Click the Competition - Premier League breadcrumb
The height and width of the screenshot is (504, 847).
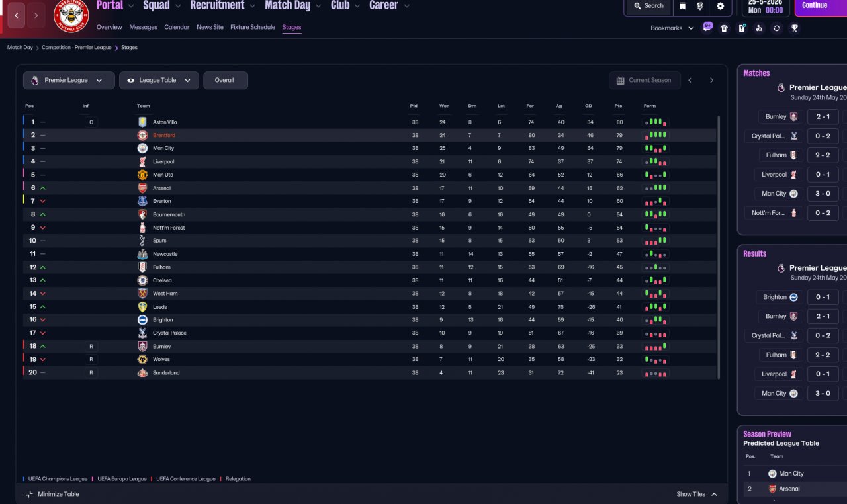(77, 48)
